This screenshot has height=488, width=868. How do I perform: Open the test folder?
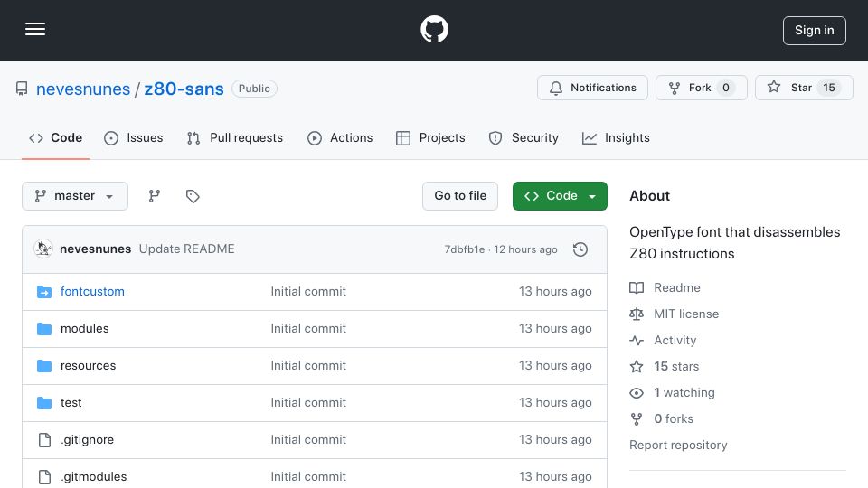pos(71,403)
